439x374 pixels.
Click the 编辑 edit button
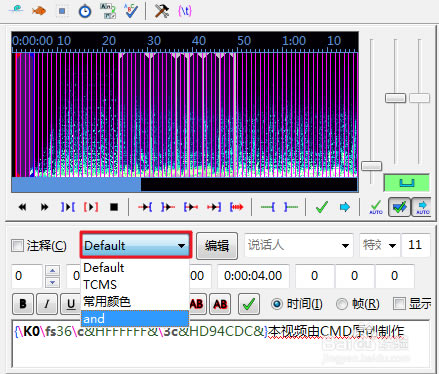(x=217, y=246)
